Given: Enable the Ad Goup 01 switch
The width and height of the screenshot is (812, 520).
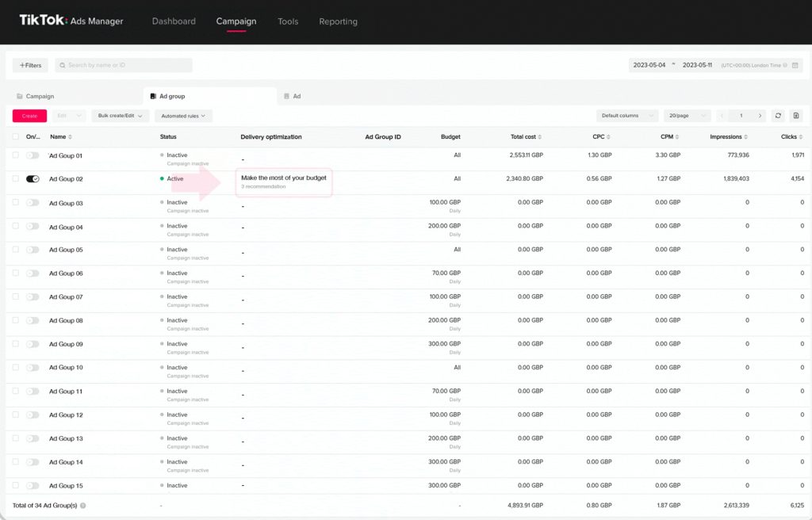Looking at the screenshot, I should tap(33, 155).
